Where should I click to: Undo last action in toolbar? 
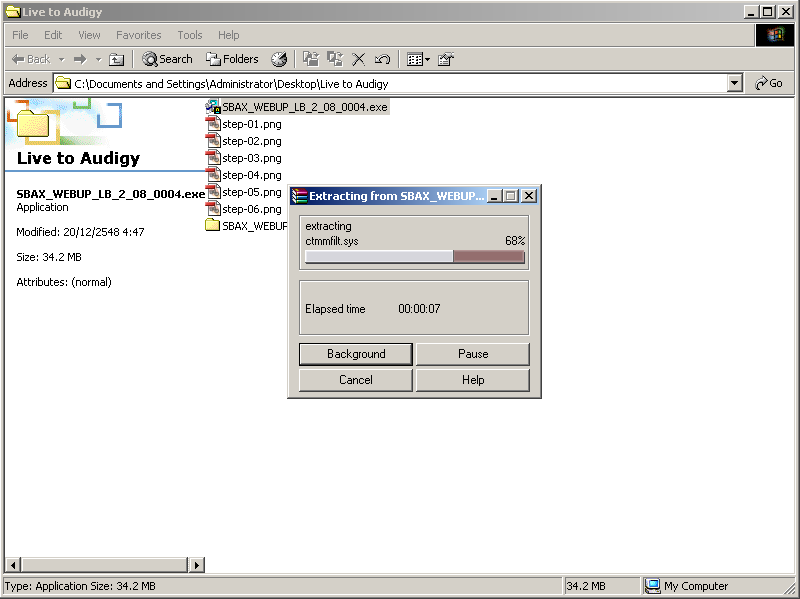point(383,59)
